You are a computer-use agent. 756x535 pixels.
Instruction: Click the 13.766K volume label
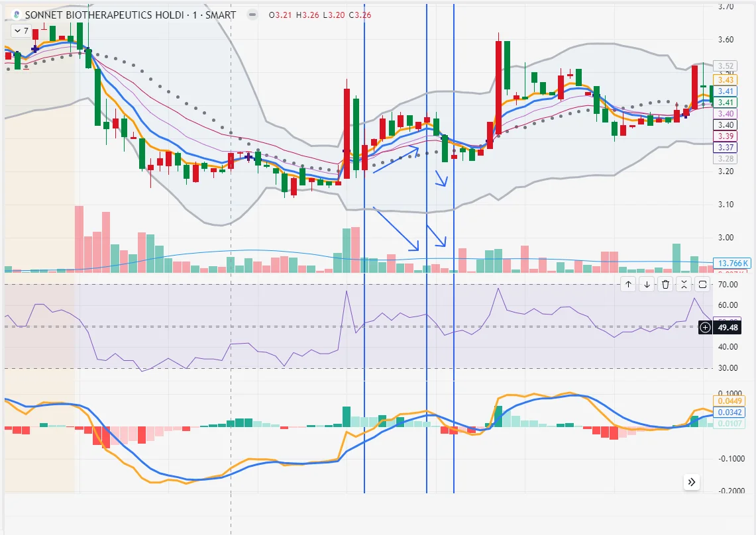click(x=732, y=263)
